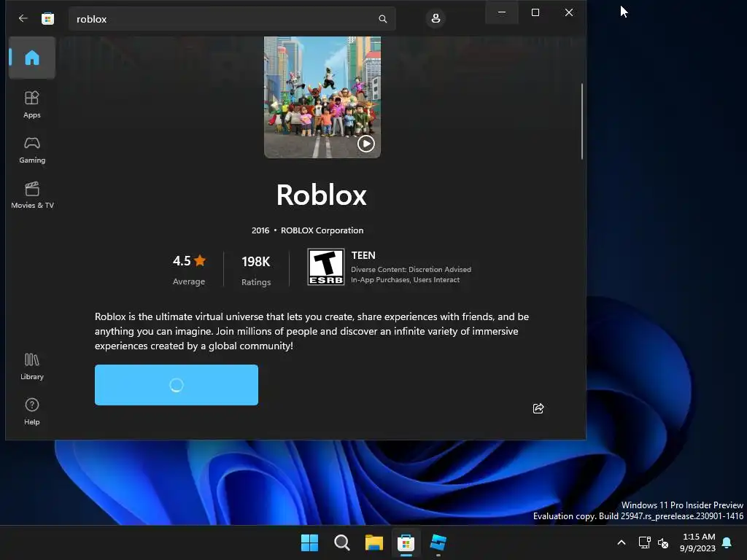Click the 2016 release year text
This screenshot has height=560, width=747.
[x=260, y=230]
